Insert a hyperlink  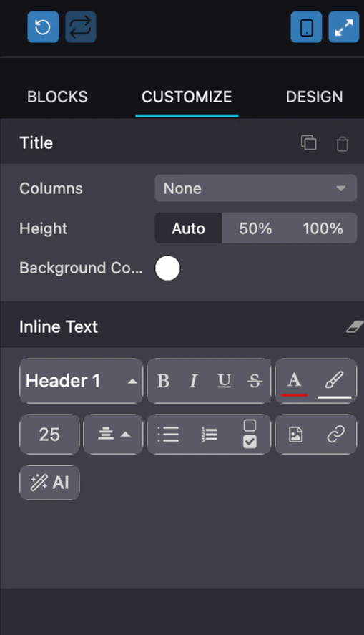click(335, 434)
